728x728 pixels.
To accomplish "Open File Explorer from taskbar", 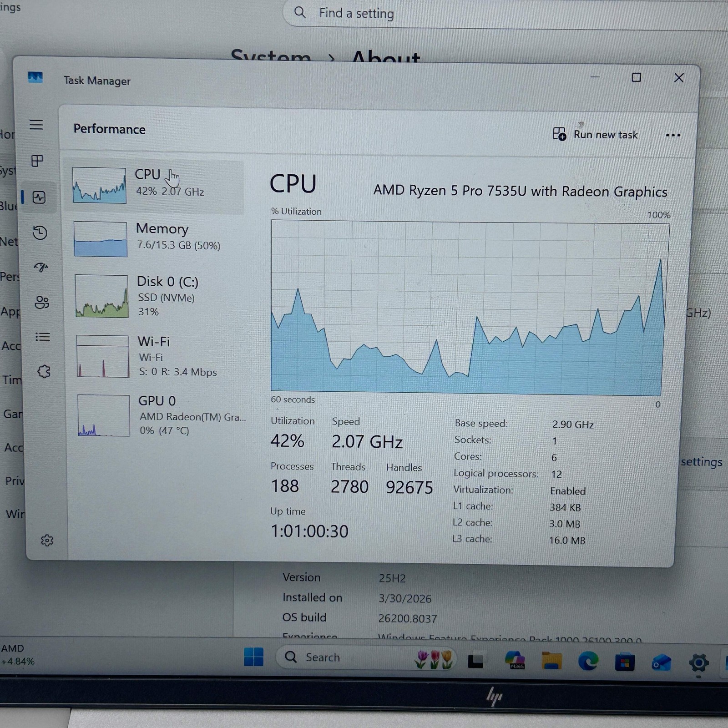I will [551, 661].
